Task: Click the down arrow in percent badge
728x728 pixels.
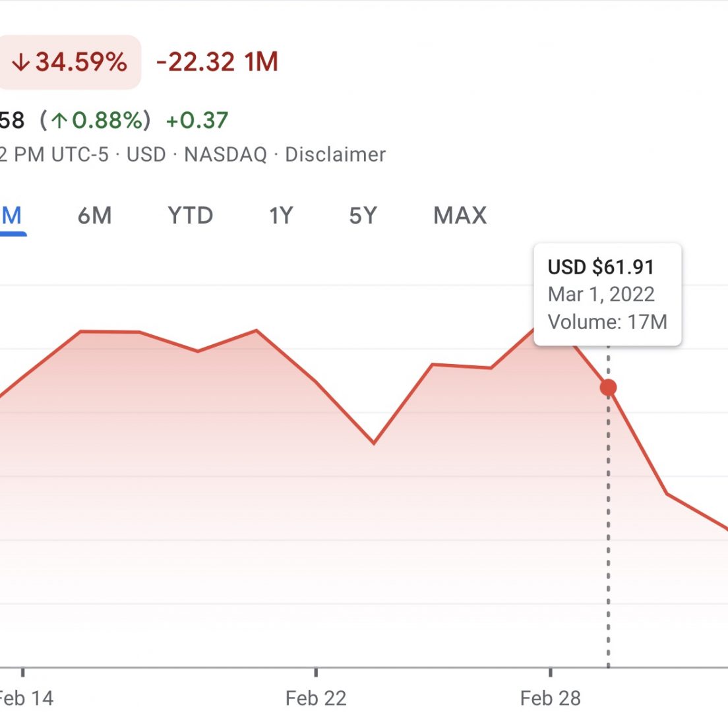Action: (21, 62)
